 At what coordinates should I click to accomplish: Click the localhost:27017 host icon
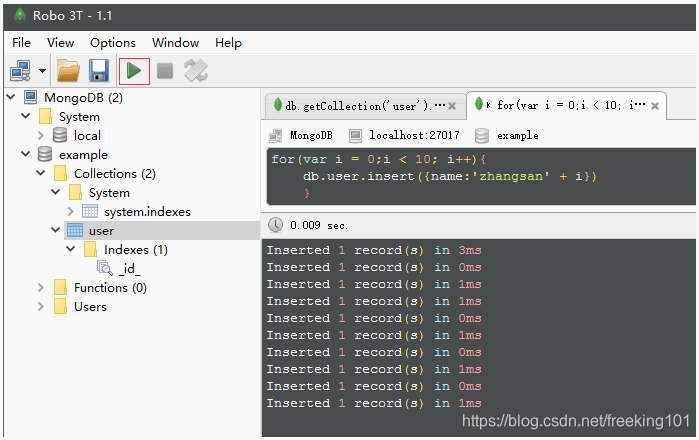355,135
